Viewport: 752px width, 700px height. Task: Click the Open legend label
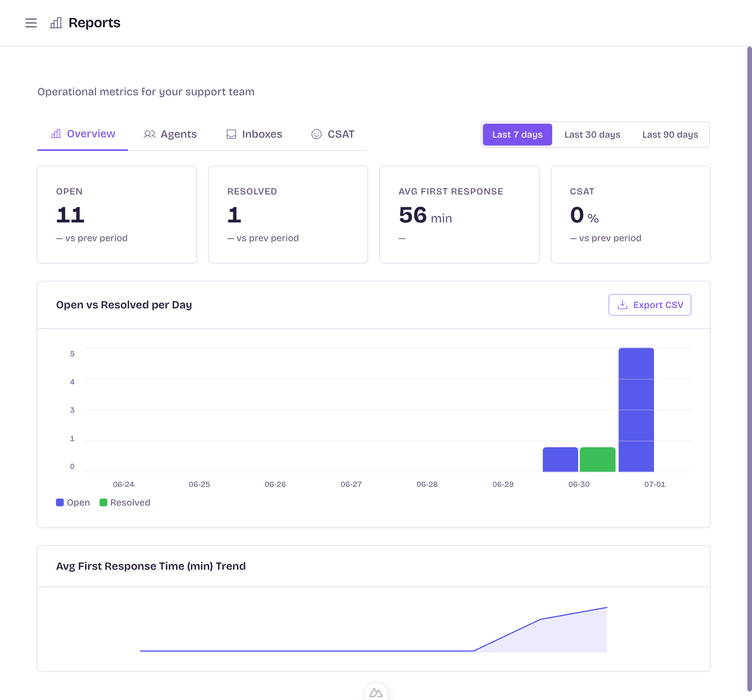78,502
